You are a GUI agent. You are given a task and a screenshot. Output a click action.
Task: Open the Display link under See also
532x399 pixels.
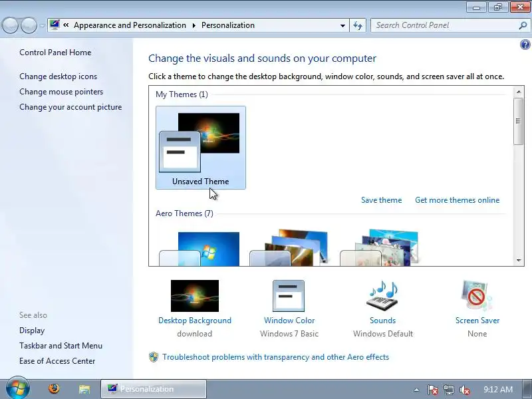[x=32, y=331]
